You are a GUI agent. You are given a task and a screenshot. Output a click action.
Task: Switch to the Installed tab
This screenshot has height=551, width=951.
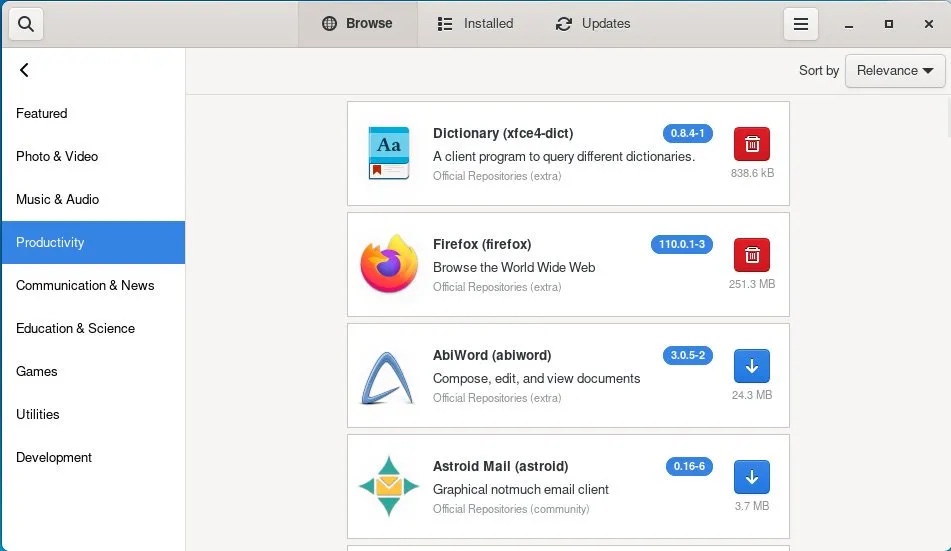(476, 24)
